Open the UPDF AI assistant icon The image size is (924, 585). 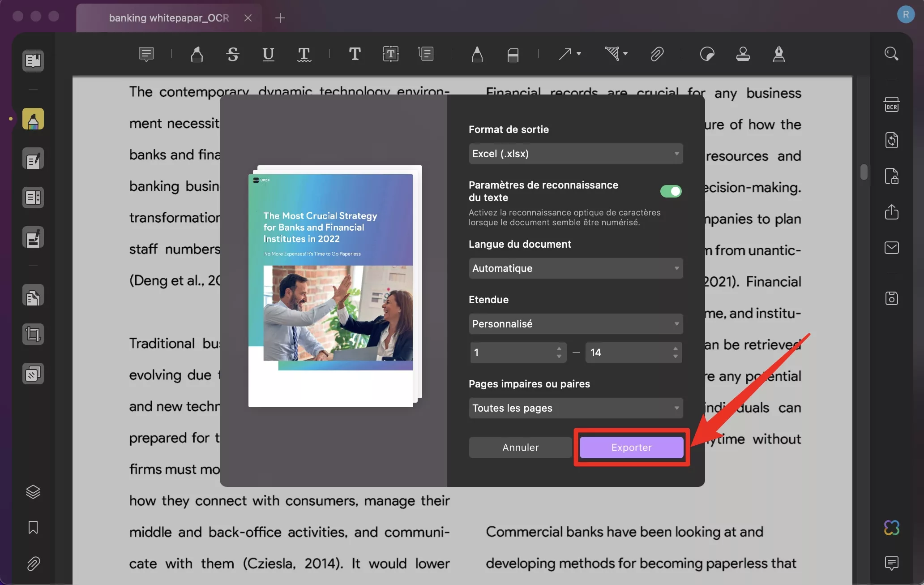click(891, 528)
